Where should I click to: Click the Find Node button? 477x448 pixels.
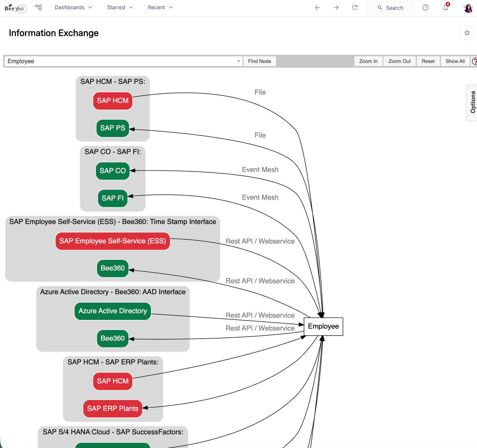pos(259,61)
